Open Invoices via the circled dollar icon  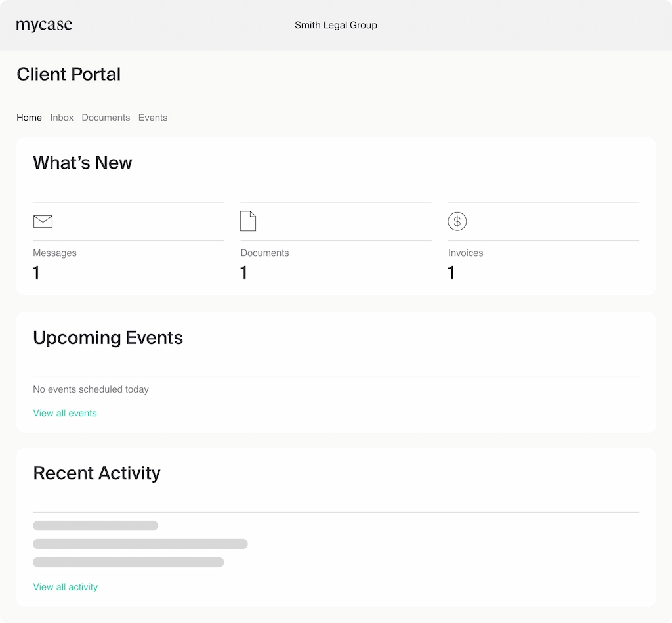pyautogui.click(x=457, y=221)
